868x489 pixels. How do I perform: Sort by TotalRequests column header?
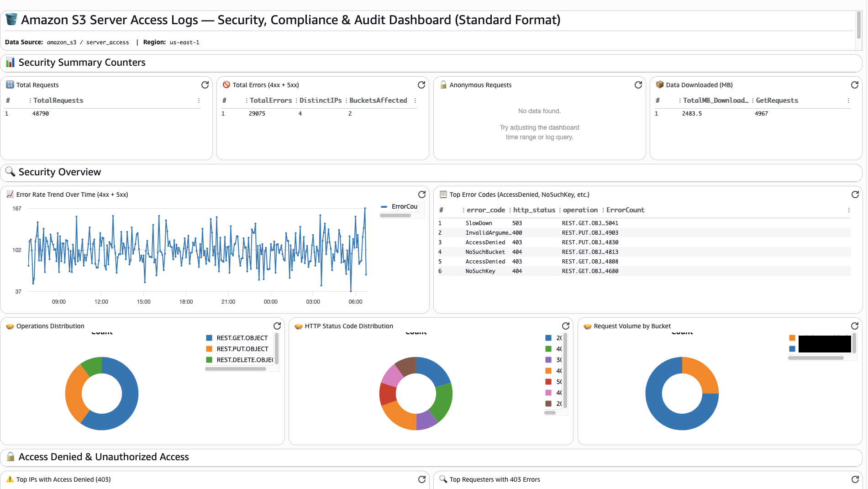(x=58, y=100)
